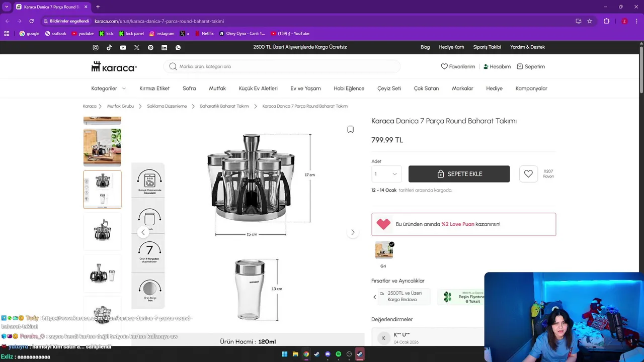Open the tab search dropdown arrow
The width and height of the screenshot is (644, 362).
[7, 7]
